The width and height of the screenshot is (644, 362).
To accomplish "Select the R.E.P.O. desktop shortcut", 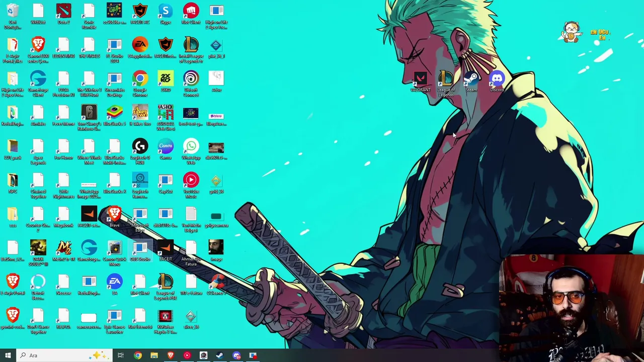I will (x=63, y=318).
